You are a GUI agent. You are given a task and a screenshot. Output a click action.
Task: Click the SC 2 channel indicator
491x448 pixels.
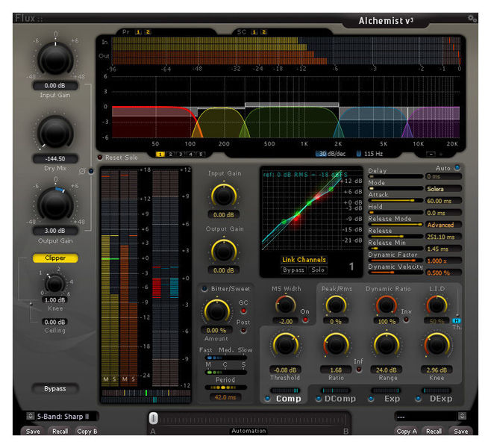(264, 32)
